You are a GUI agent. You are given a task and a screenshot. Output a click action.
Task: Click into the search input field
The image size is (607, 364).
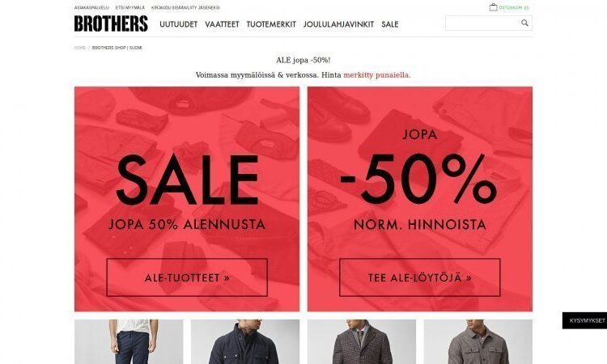coord(482,23)
